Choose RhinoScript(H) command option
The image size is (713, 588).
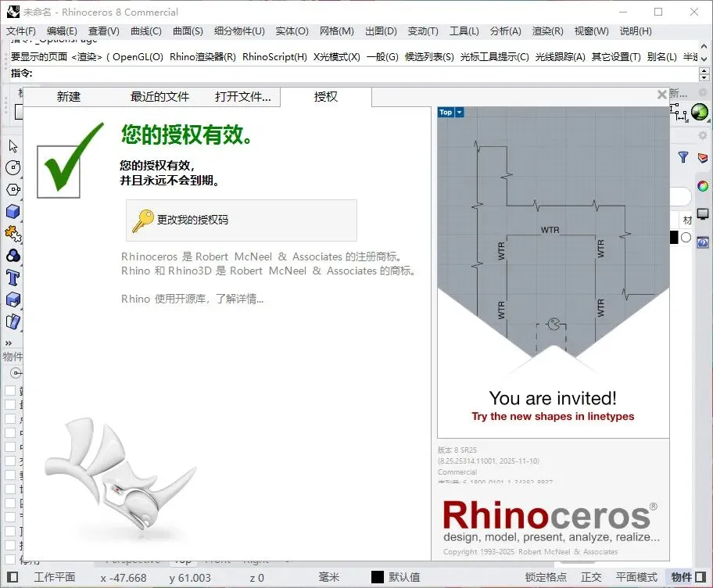tap(274, 57)
